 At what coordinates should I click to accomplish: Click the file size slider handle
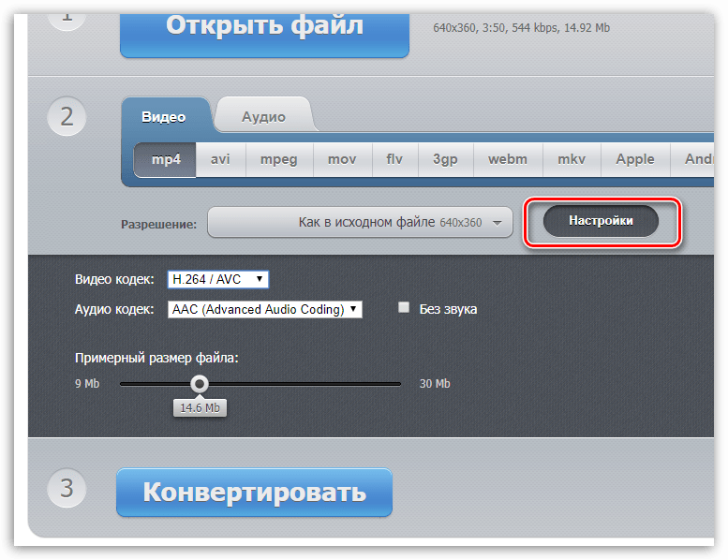200,384
